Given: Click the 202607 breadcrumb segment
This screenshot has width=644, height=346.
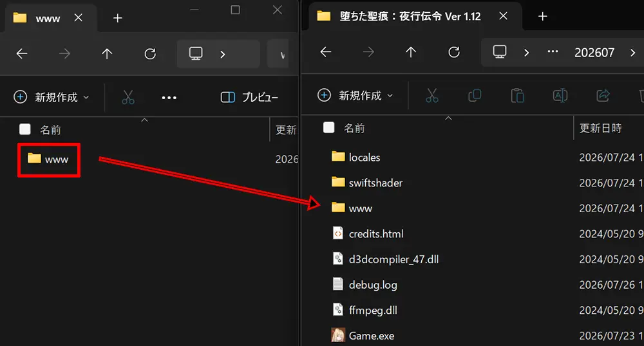Looking at the screenshot, I should 594,53.
